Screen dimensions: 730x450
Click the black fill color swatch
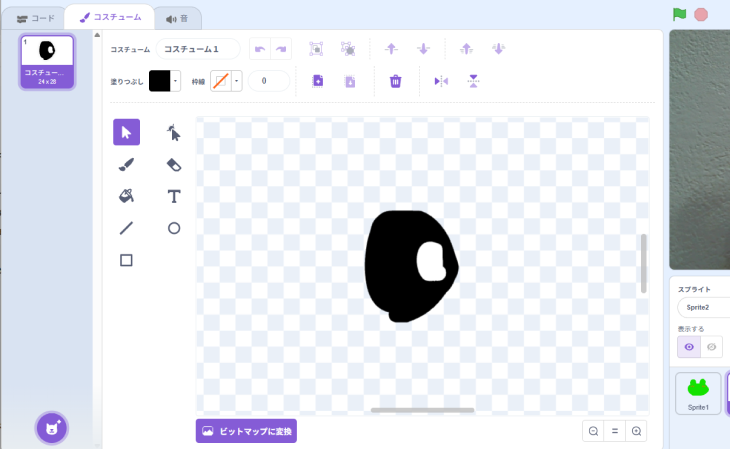pyautogui.click(x=159, y=81)
